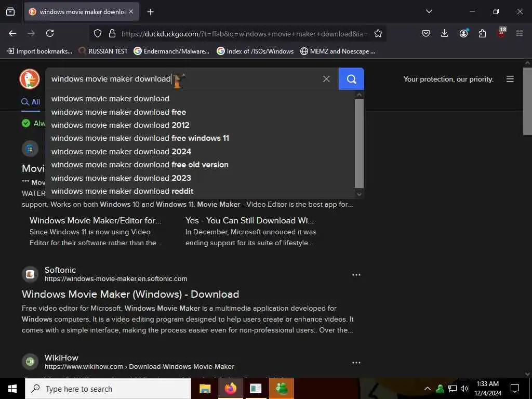Click the page vertical scrollbar thumb
Image resolution: width=532 pixels, height=399 pixels.
coord(527,101)
